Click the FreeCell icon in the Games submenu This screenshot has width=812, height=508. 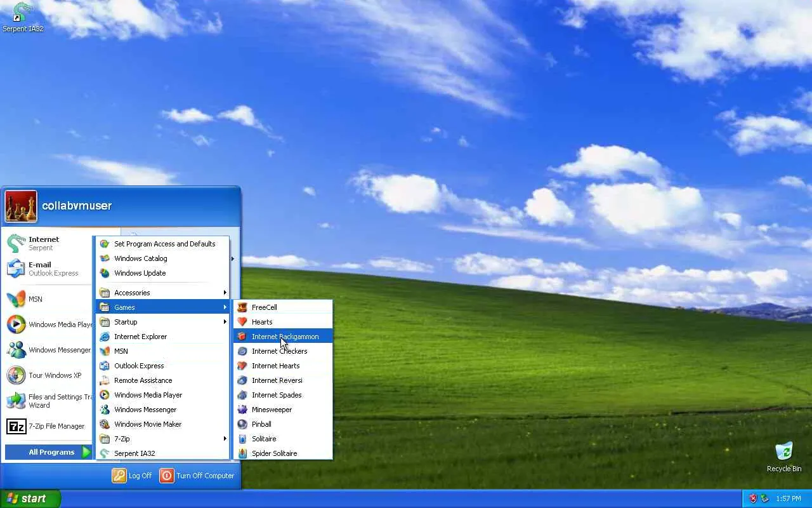(x=242, y=307)
